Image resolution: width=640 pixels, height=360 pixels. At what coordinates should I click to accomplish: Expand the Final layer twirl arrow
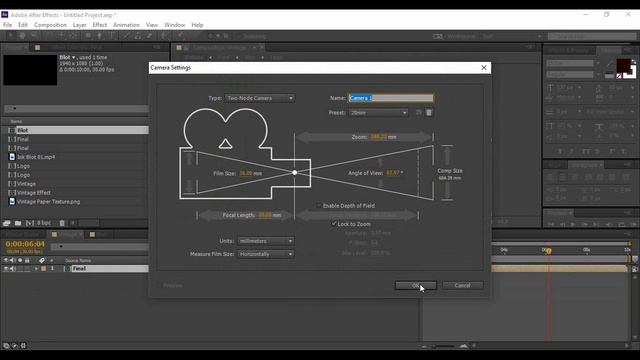(36, 269)
